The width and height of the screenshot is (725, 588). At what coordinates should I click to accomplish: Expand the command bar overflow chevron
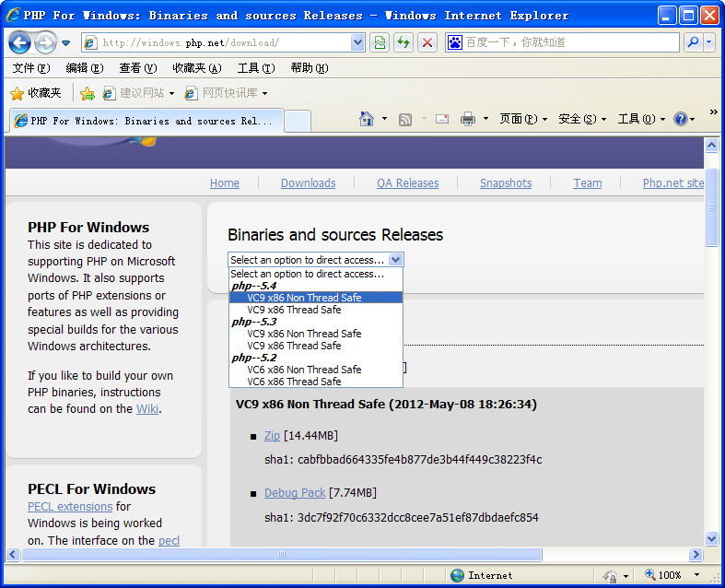click(713, 112)
